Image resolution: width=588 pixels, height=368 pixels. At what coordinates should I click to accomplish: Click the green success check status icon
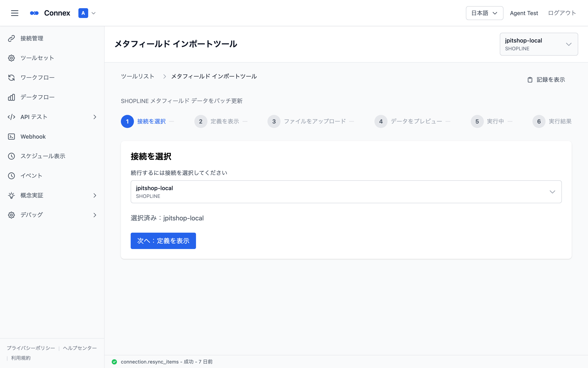coord(114,362)
